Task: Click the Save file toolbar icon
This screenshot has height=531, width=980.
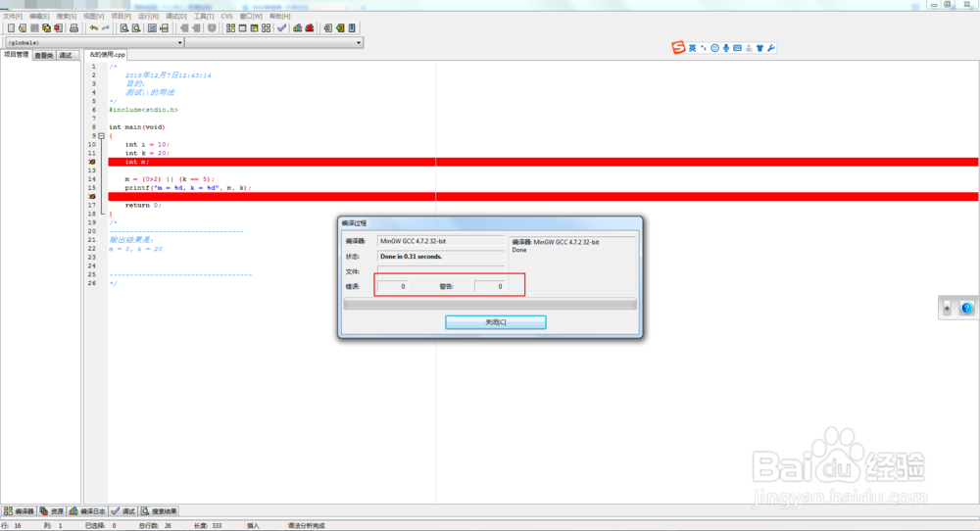Action: [34, 28]
